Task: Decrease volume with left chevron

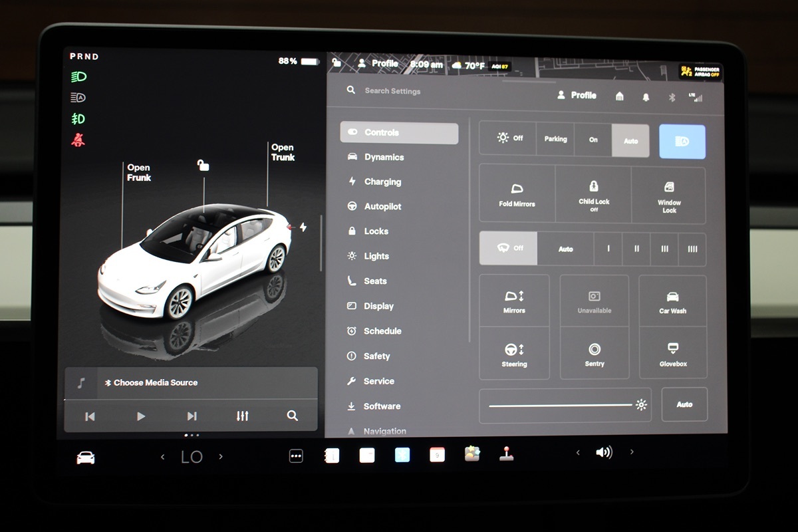Action: tap(578, 453)
